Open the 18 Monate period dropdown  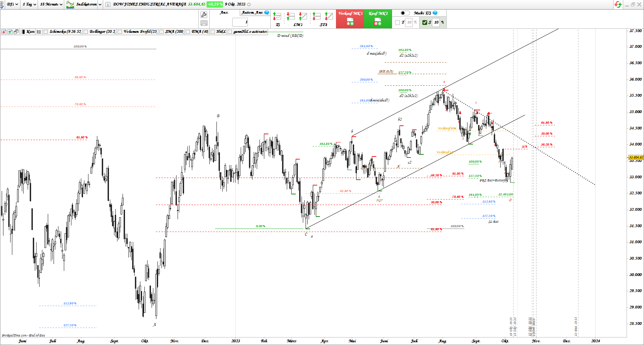[x=51, y=4]
